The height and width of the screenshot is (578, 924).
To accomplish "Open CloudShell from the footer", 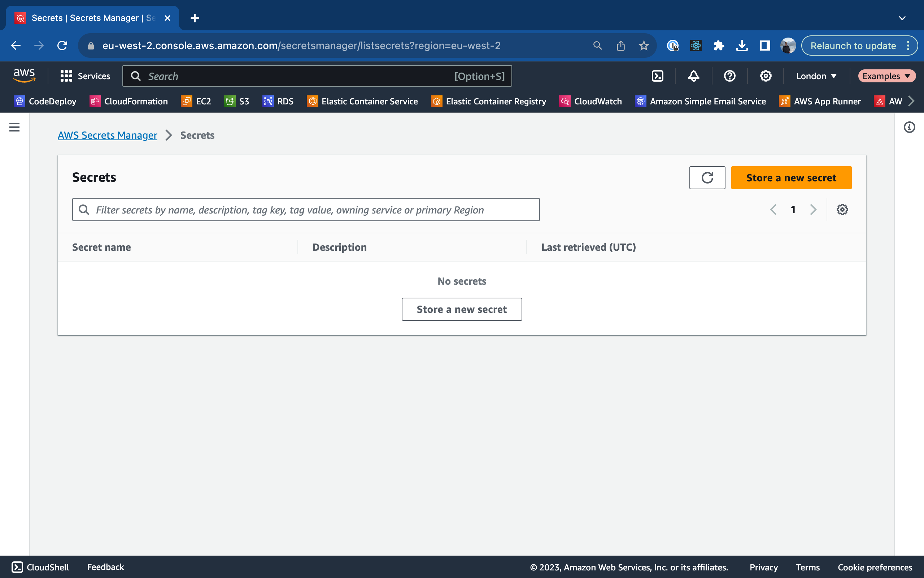I will [40, 567].
